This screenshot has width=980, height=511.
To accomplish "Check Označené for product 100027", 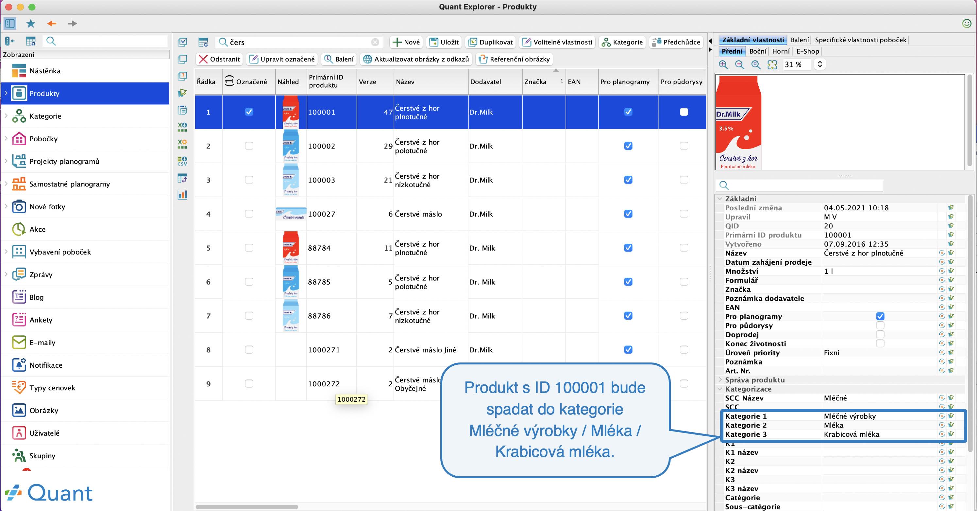I will (249, 214).
